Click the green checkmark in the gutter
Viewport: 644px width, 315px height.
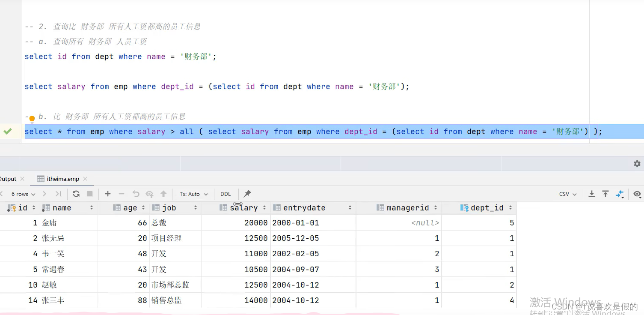pyautogui.click(x=8, y=132)
